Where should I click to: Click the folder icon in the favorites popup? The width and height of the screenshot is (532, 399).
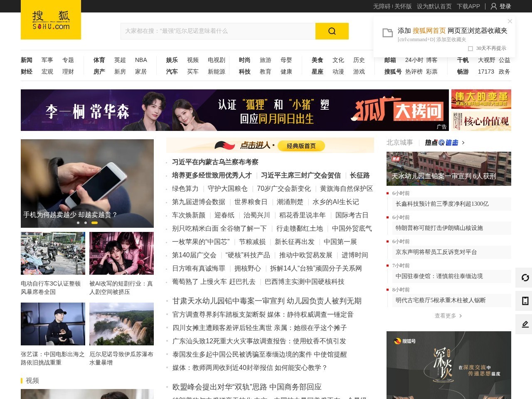[387, 33]
